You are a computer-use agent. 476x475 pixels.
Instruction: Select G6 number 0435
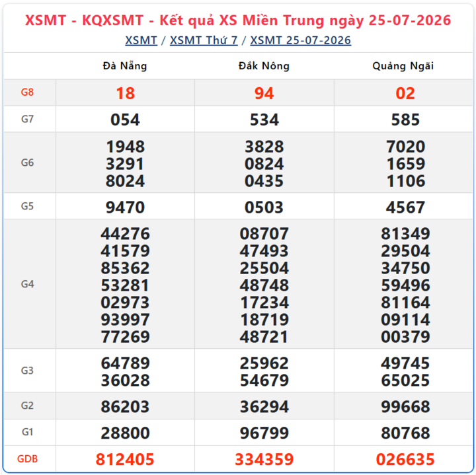[264, 181]
